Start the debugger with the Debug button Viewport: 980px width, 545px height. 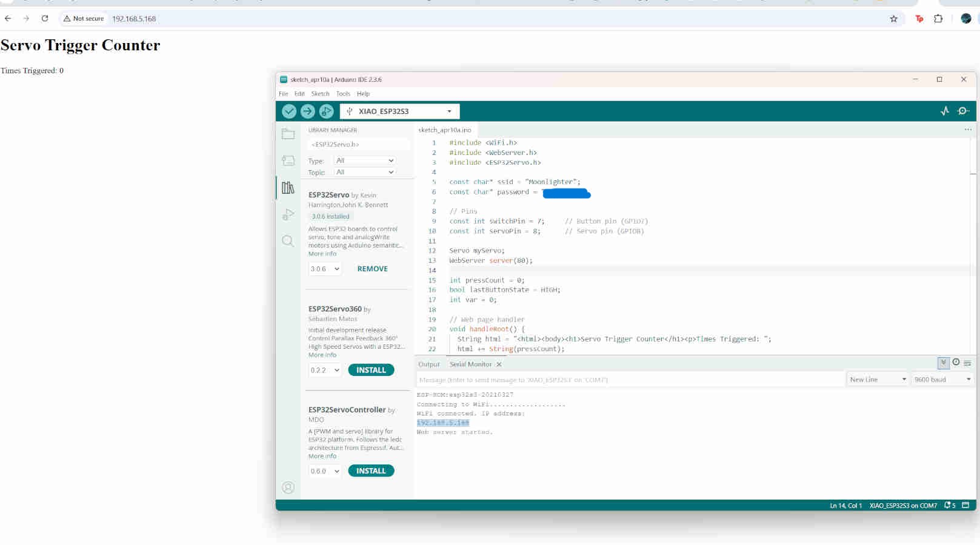click(327, 111)
